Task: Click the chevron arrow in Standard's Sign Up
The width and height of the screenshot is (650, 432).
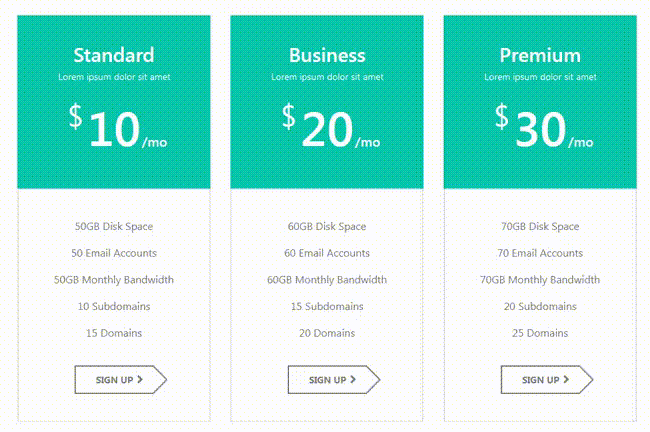Action: 140,380
